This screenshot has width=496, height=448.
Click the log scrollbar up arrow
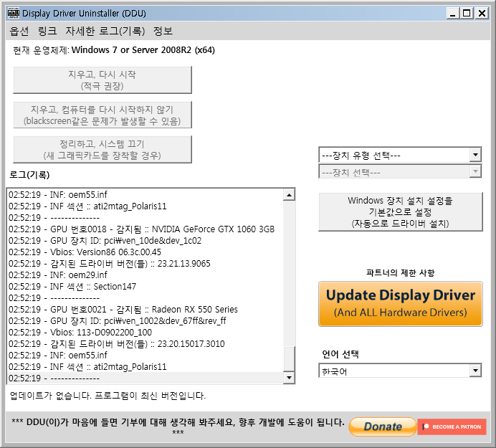click(289, 195)
